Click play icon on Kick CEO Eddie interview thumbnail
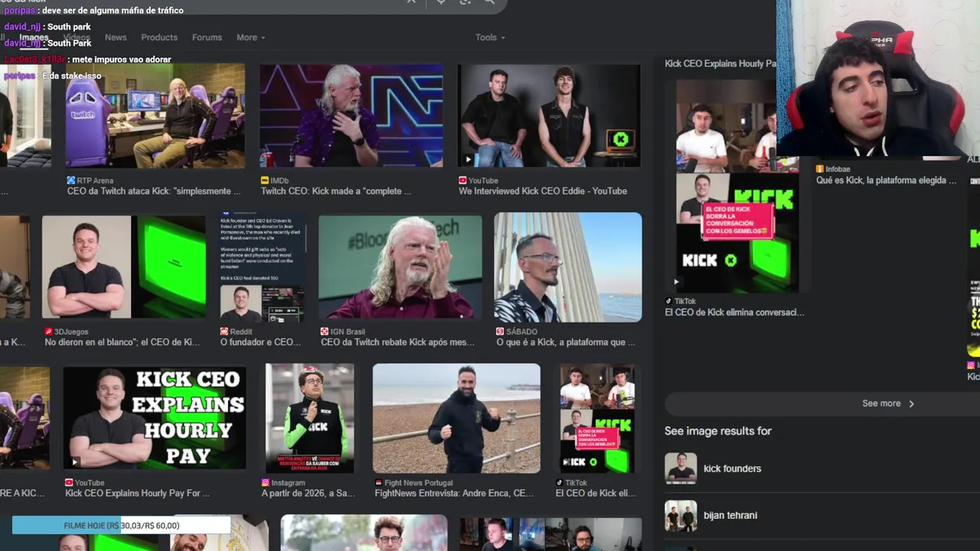 coord(468,159)
